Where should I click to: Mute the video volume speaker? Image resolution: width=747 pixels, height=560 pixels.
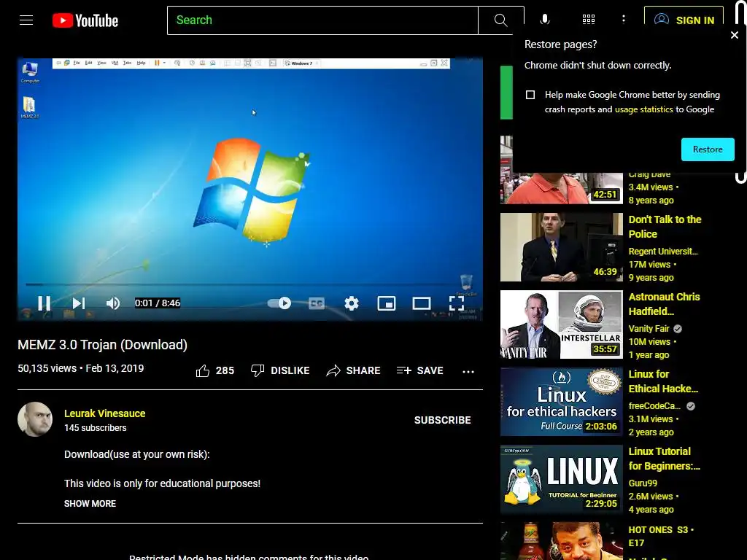(113, 303)
